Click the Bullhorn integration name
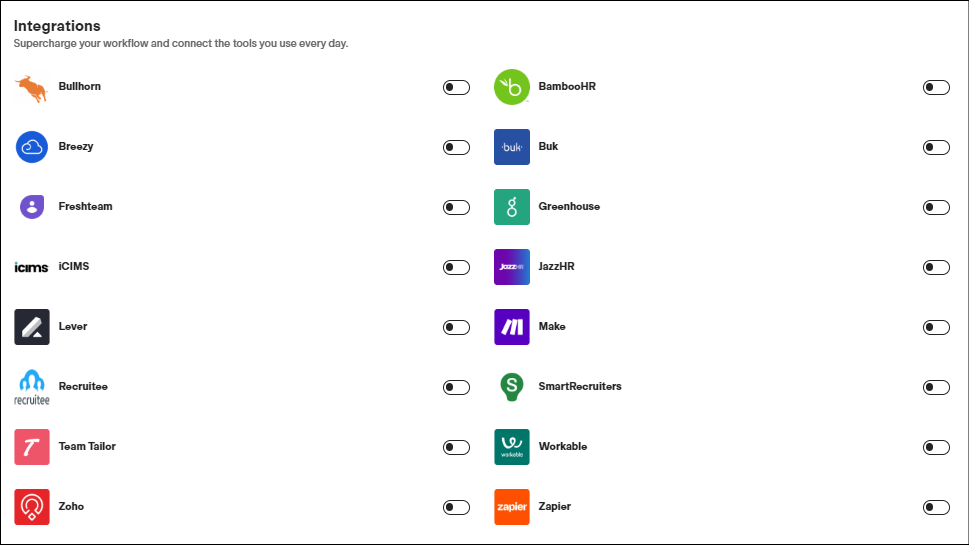969x545 pixels. click(x=80, y=87)
